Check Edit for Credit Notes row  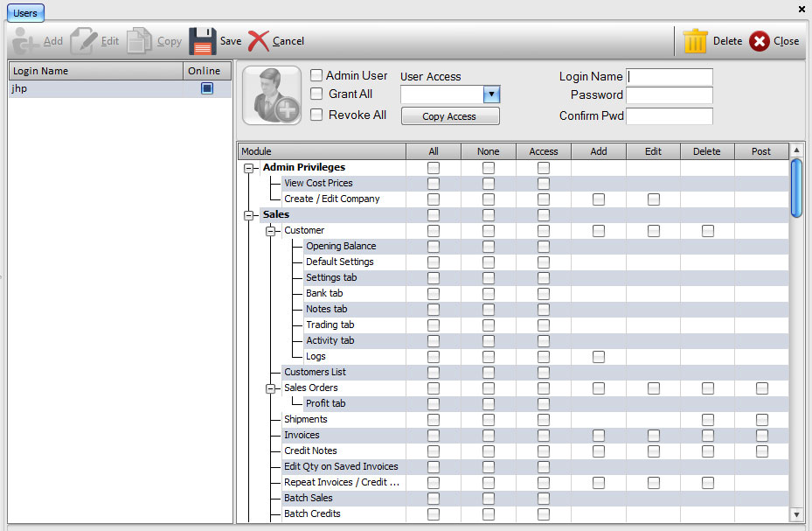point(654,451)
